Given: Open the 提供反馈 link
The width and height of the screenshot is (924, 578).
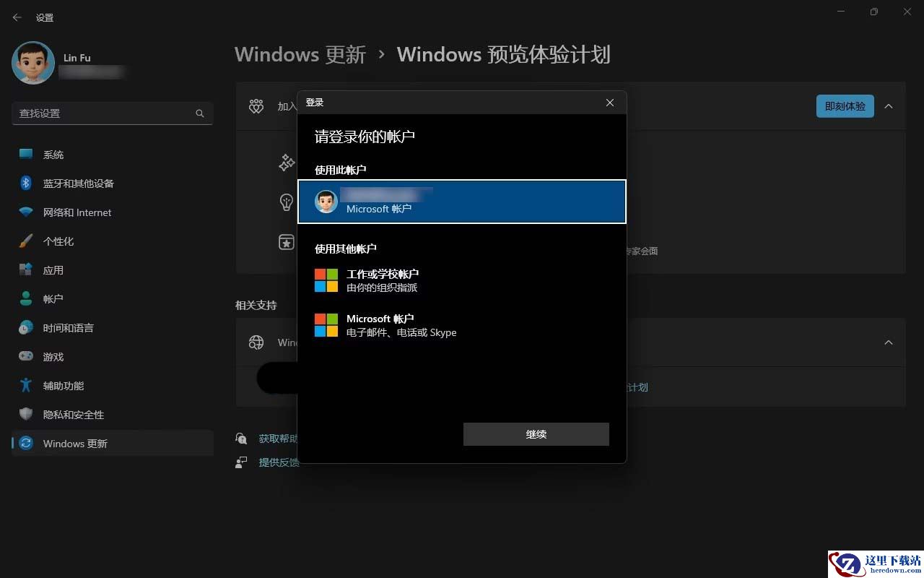Looking at the screenshot, I should pos(279,462).
